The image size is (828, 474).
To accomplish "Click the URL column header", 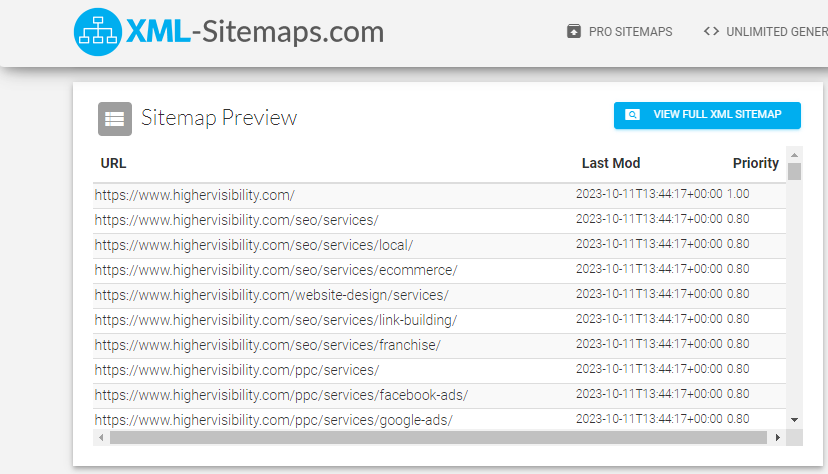I will 114,163.
